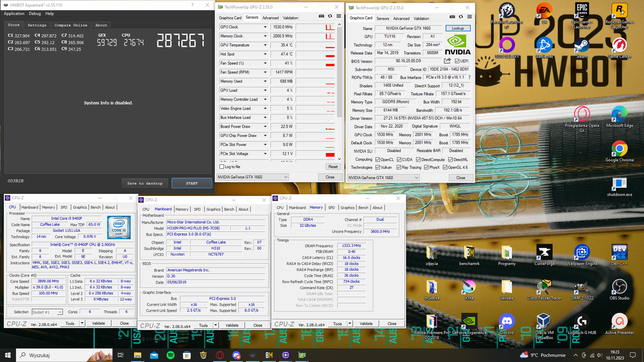Expand the GPU Clock sensor dropdown

point(265,27)
